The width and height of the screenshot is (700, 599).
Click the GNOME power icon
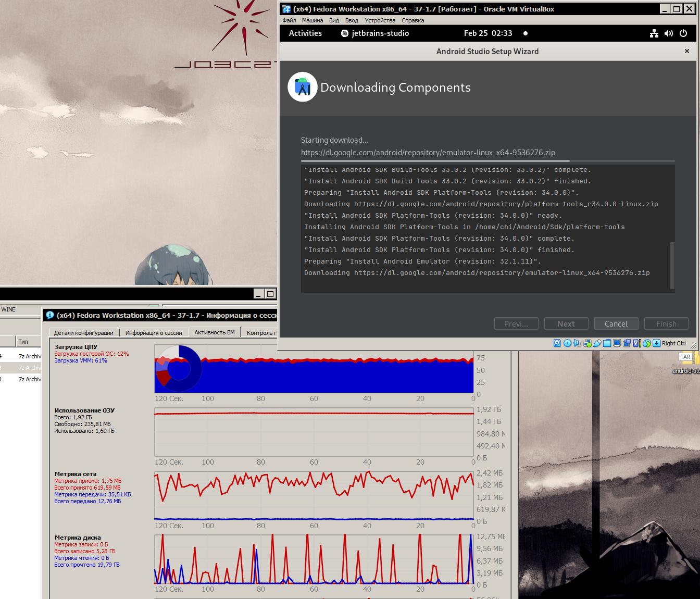pos(683,33)
